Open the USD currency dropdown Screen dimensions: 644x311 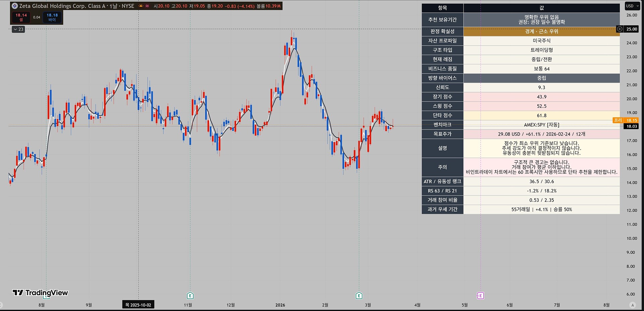(632, 6)
